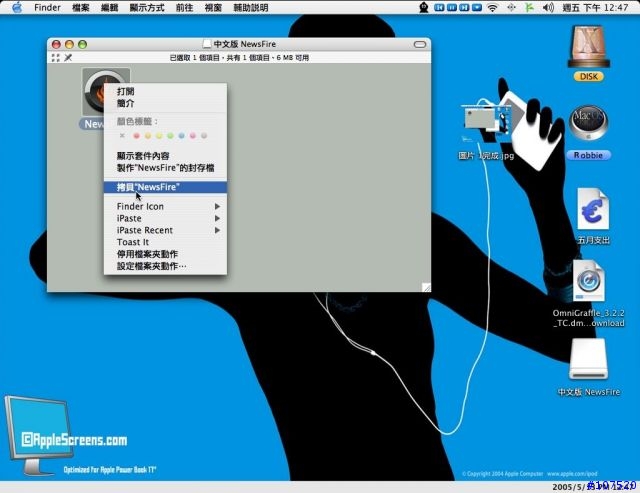640x493 pixels.
Task: Pick the green color label
Action: coord(171,135)
